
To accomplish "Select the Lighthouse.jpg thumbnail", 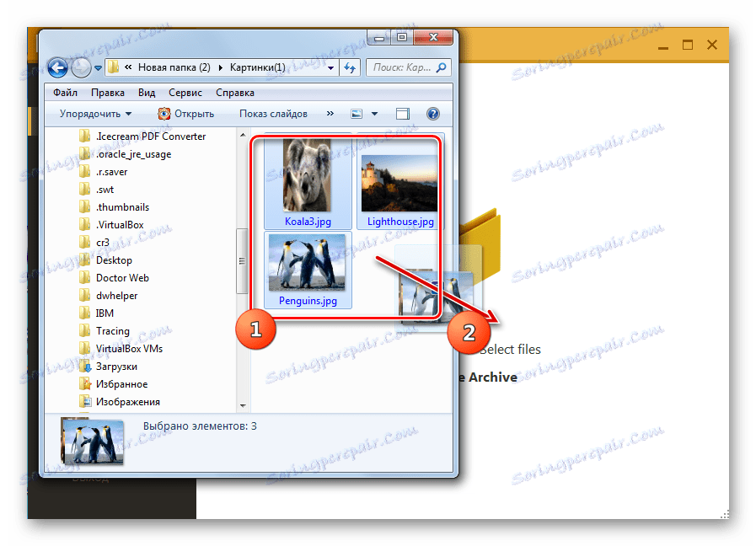I will tap(399, 184).
